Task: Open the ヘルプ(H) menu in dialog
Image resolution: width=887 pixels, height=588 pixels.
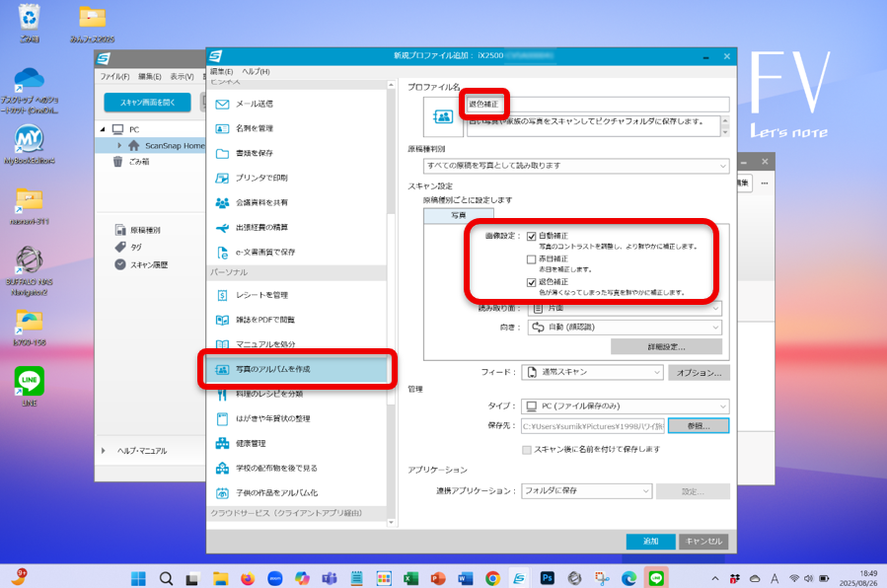Action: 256,72
